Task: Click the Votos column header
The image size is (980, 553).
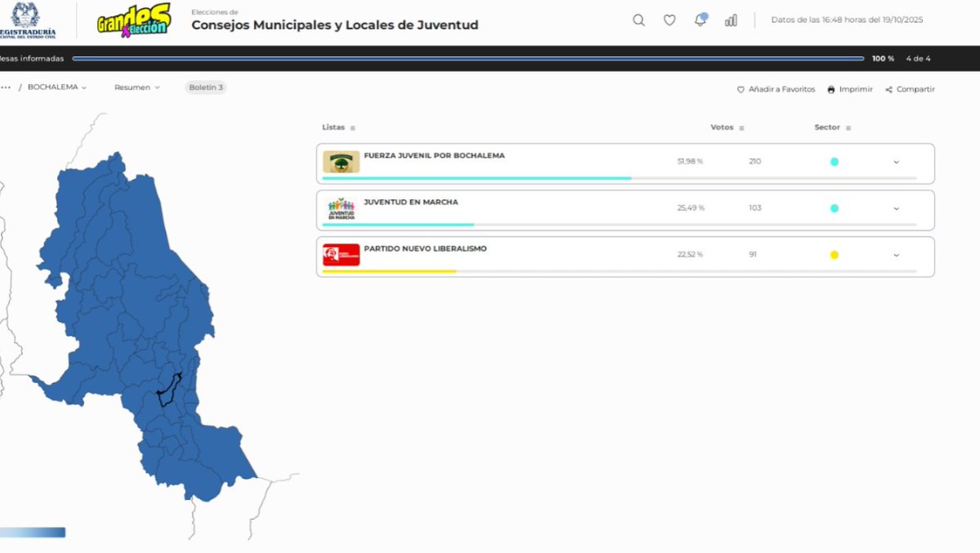Action: click(x=722, y=127)
